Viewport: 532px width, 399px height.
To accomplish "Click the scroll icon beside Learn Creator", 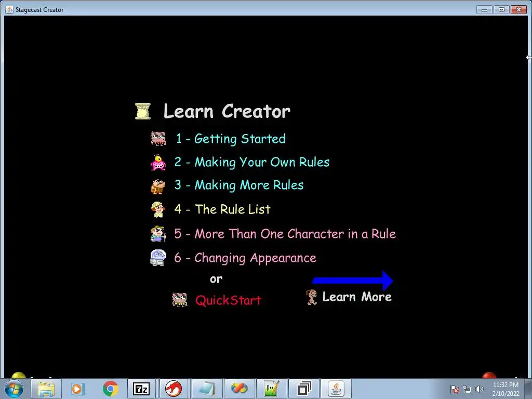I will [x=143, y=111].
